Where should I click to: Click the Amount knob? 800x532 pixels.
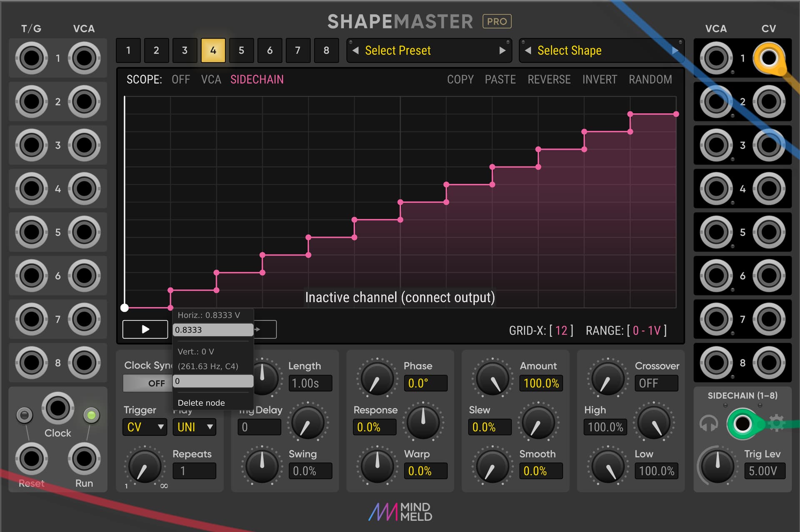pyautogui.click(x=492, y=379)
